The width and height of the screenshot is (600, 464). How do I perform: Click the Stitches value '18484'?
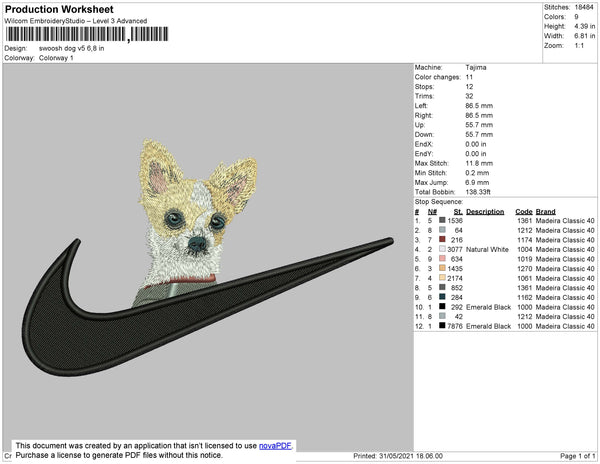pos(584,7)
